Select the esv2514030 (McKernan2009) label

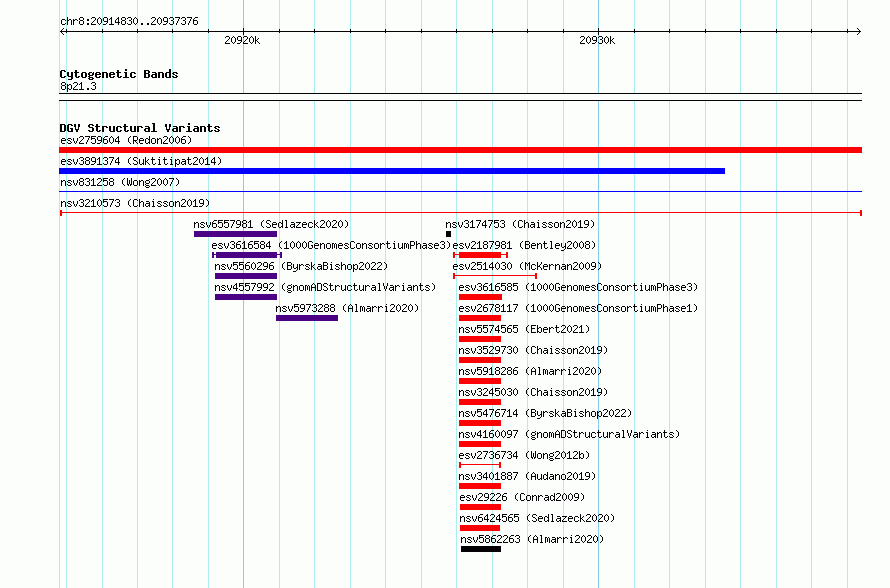[527, 266]
